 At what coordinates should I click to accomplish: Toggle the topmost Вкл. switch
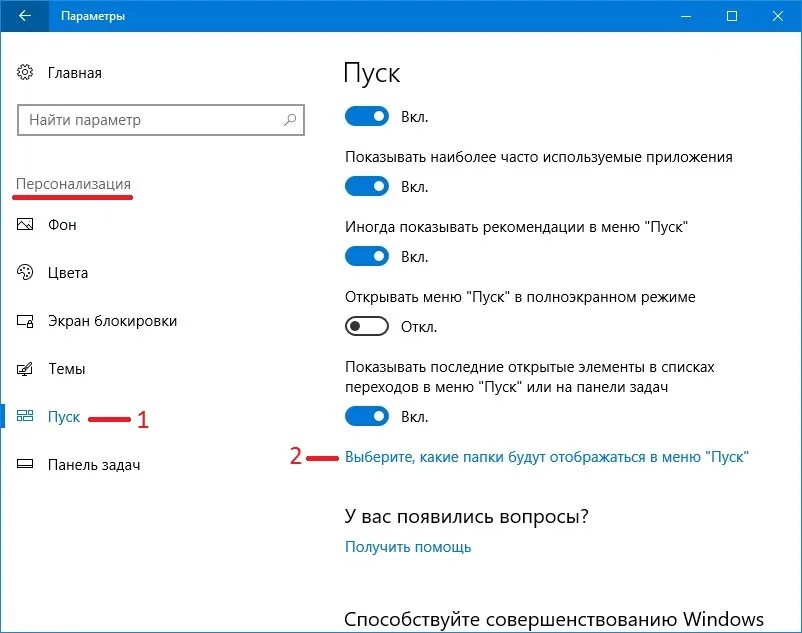(x=367, y=117)
